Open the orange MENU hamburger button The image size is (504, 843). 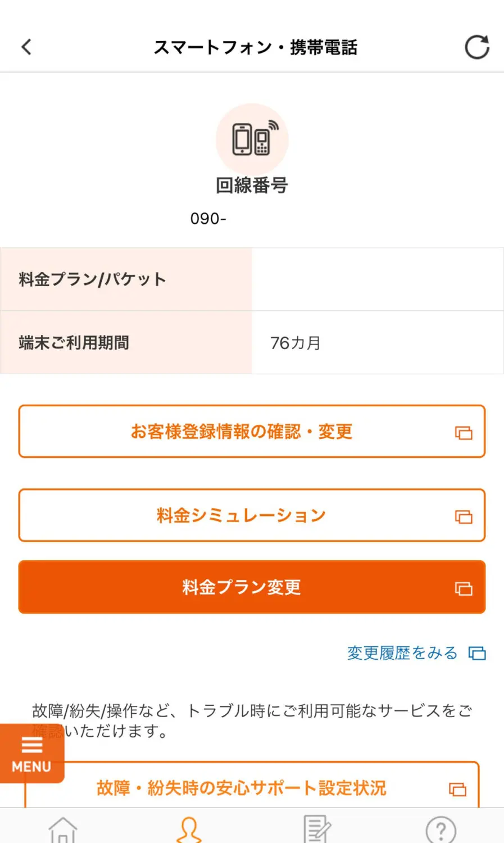(x=31, y=754)
